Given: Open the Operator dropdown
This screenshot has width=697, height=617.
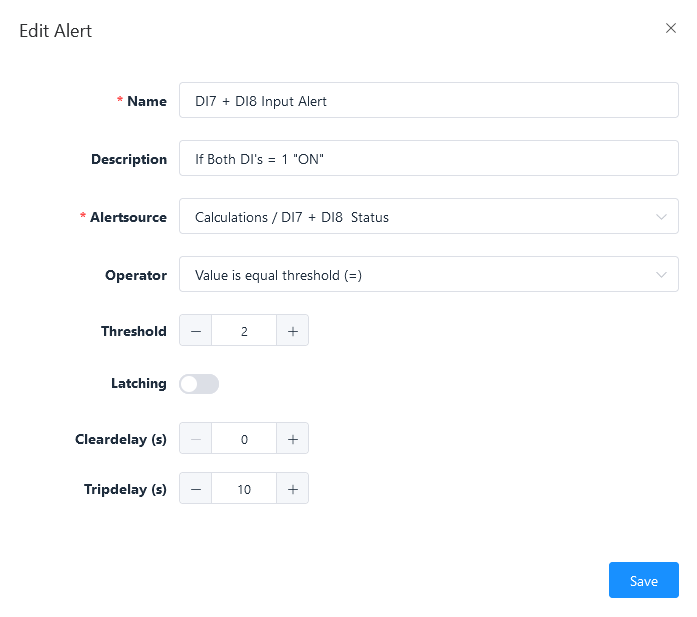Looking at the screenshot, I should (420, 275).
